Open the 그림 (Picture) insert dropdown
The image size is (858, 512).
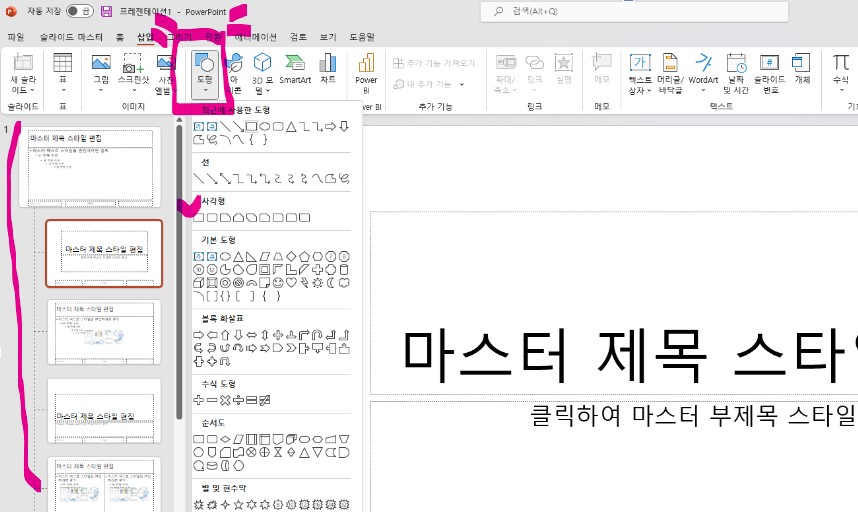coord(101,74)
